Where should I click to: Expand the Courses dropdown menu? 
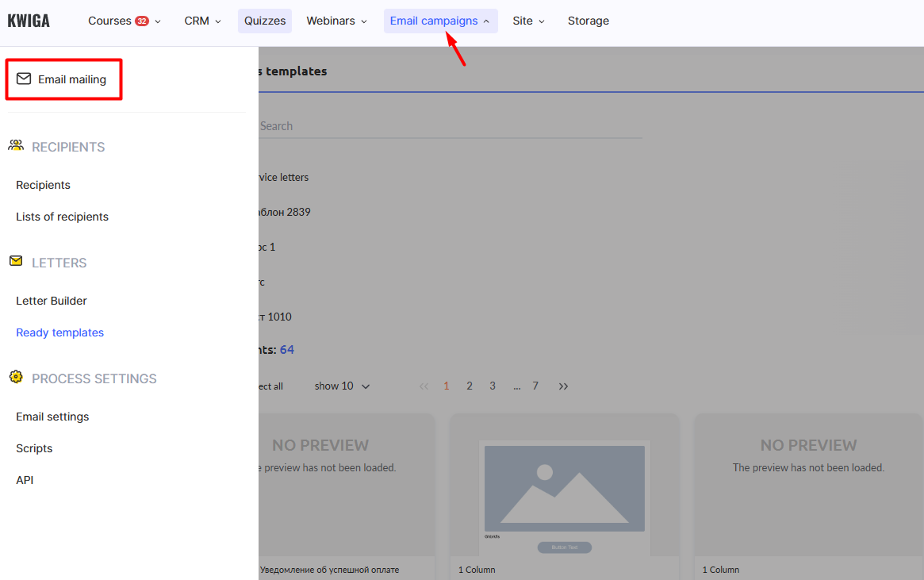point(124,21)
